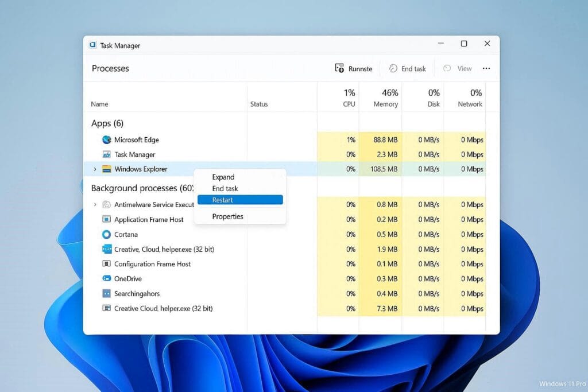
Task: Click the Name column header
Action: point(100,104)
